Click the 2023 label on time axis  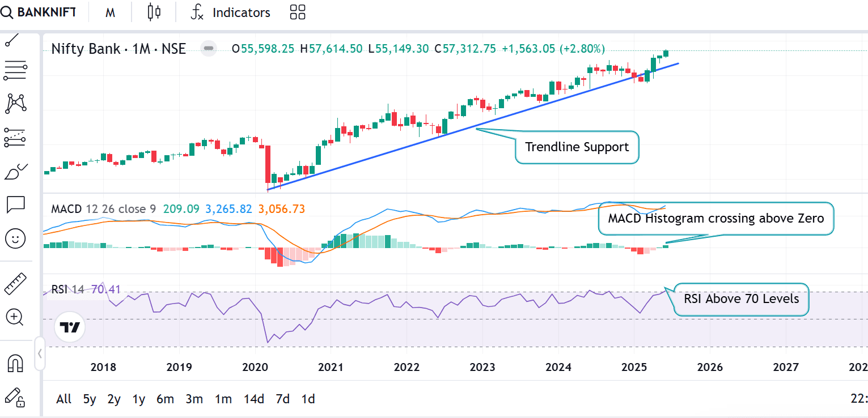[x=482, y=366]
